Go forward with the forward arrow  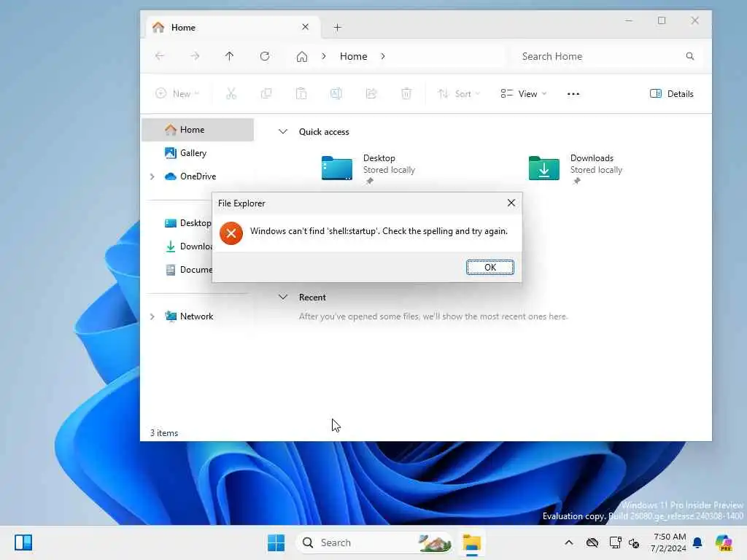pyautogui.click(x=195, y=56)
